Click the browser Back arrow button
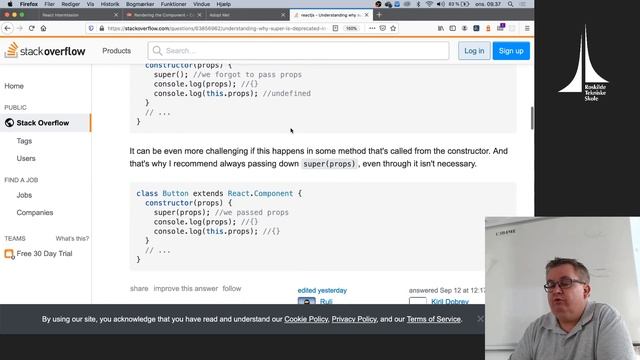This screenshot has height=360, width=640. click(8, 28)
